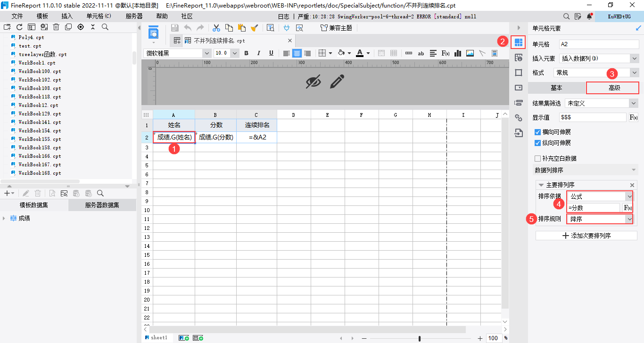Click the font color A swatch

(x=360, y=53)
